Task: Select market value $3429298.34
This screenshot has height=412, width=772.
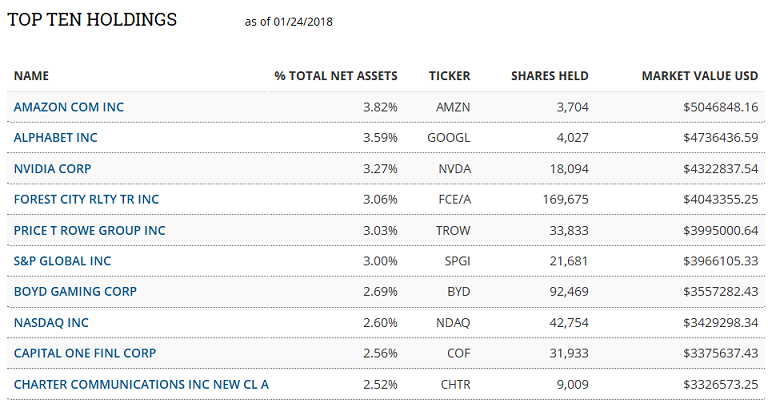Action: tap(720, 322)
